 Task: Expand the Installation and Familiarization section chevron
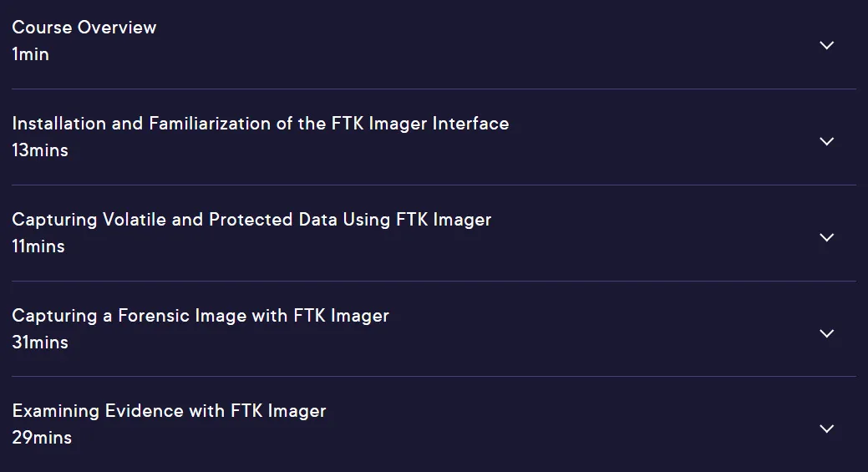point(826,142)
